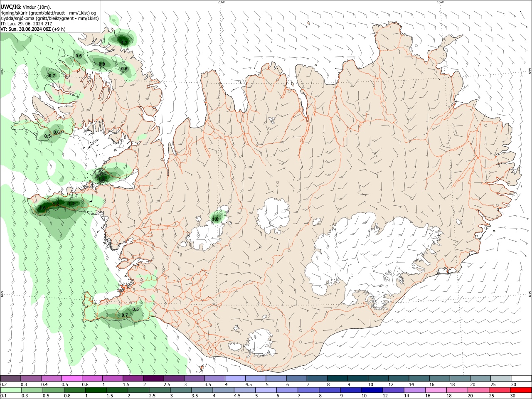
Task: Click the lower-row violet swatch labeled 12
Action: tap(394, 390)
